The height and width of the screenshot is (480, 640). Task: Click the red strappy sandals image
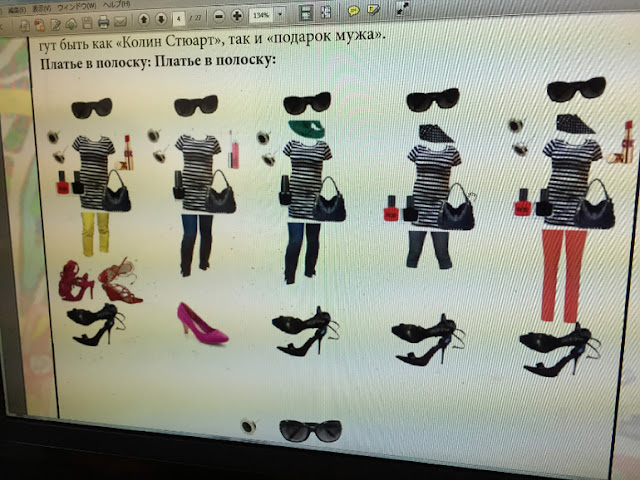(100, 281)
